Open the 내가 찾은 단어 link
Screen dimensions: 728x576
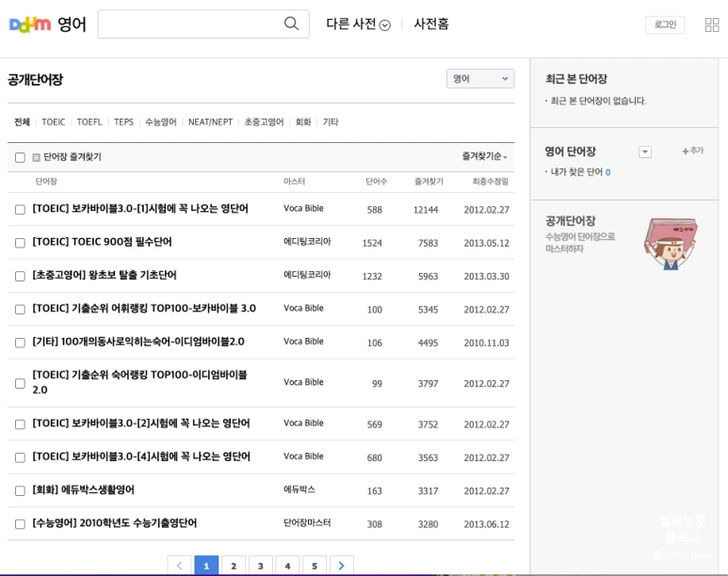pos(576,172)
